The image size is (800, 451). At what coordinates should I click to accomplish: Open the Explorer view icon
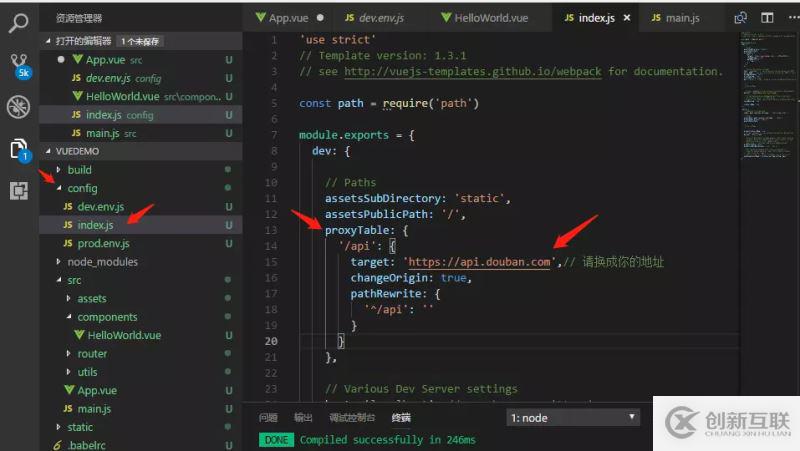pyautogui.click(x=19, y=151)
